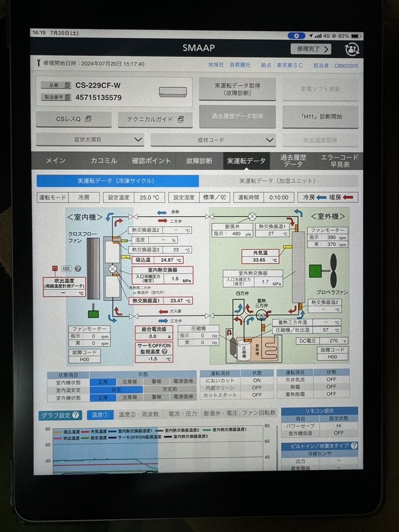Tap the 総合電流値 0.0 A box

coord(154,333)
